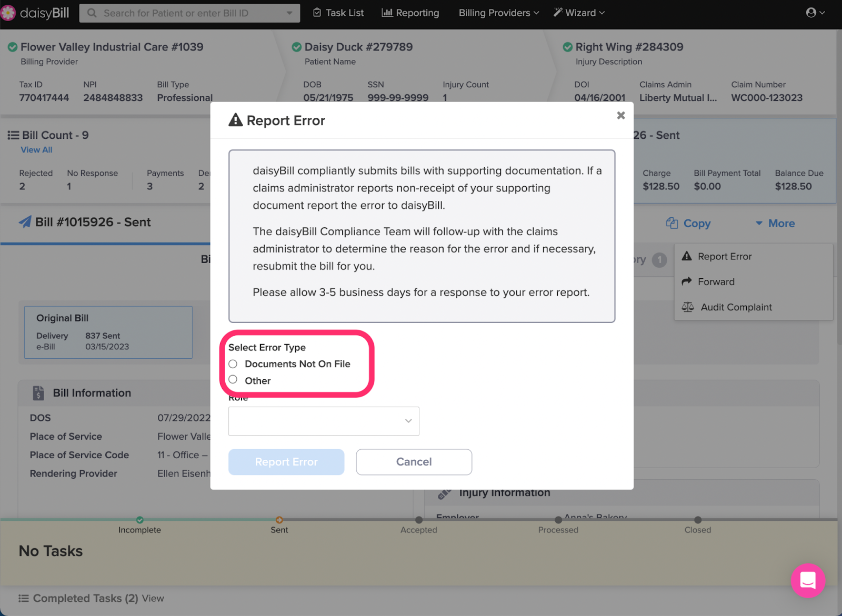Image resolution: width=842 pixels, height=616 pixels.
Task: Click the Copy pages icon
Action: coord(672,223)
